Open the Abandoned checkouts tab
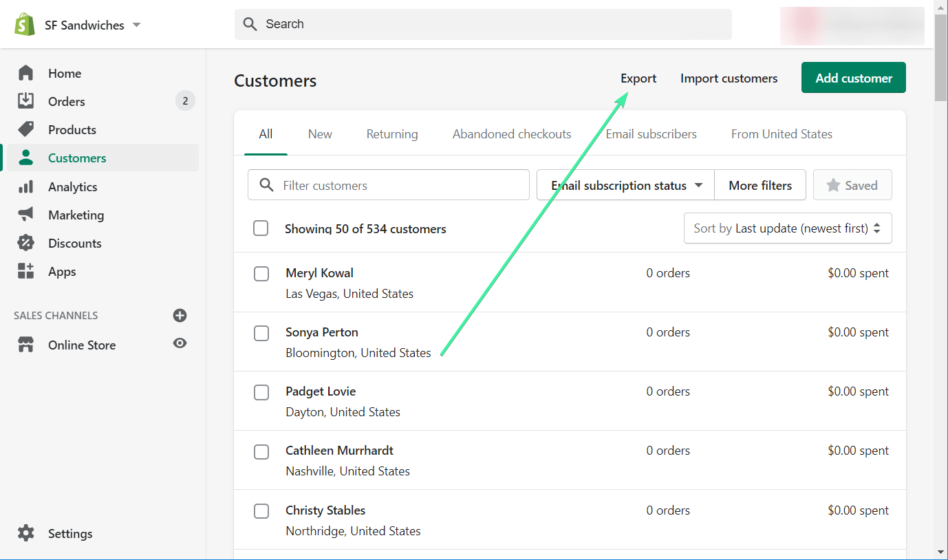This screenshot has height=560, width=948. point(511,133)
